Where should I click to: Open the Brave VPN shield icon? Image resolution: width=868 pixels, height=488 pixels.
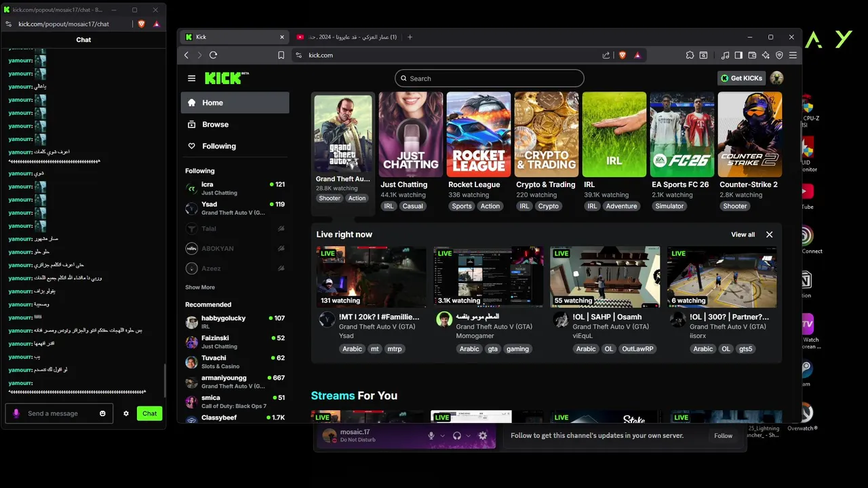coord(779,55)
